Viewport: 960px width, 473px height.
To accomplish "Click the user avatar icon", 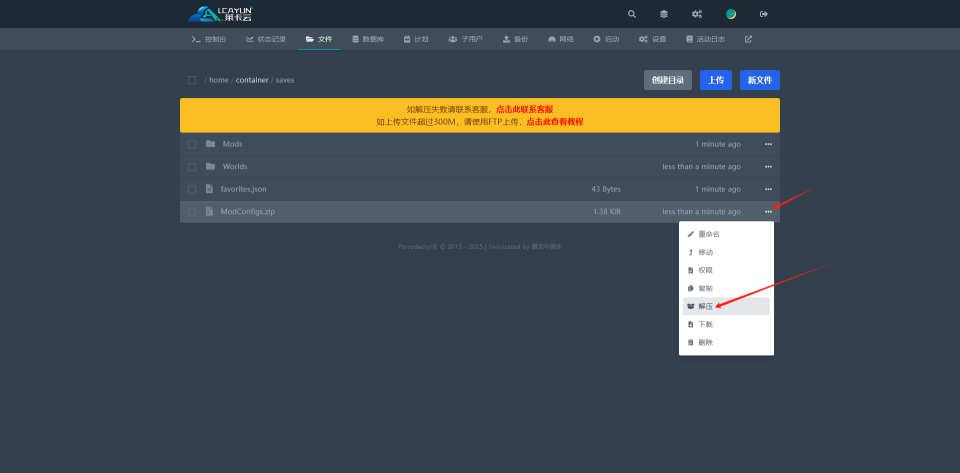I will [731, 14].
